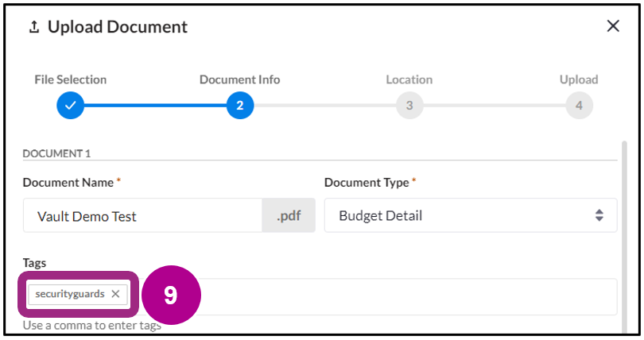Click the upload arrow icon in title
644x340 pixels.
pyautogui.click(x=33, y=27)
